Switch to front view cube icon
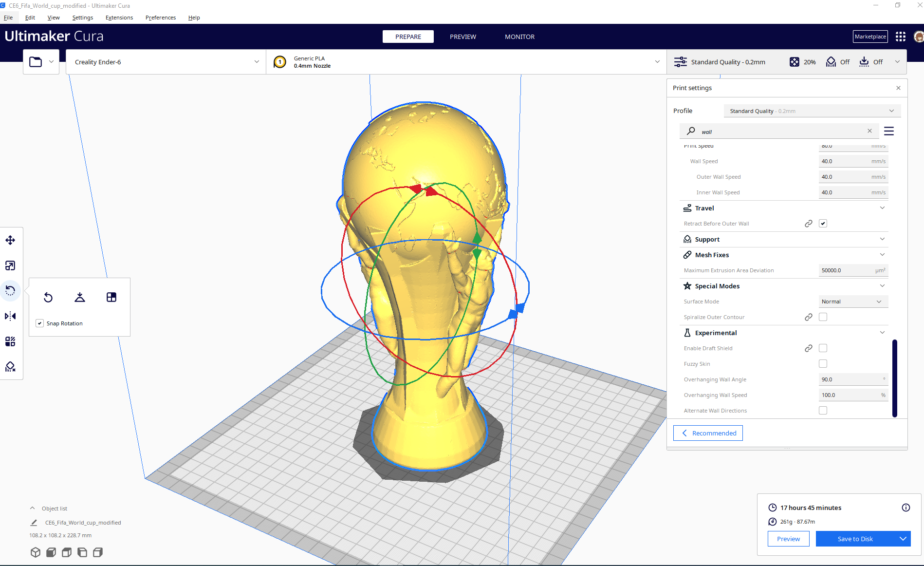The width and height of the screenshot is (924, 566). (51, 552)
